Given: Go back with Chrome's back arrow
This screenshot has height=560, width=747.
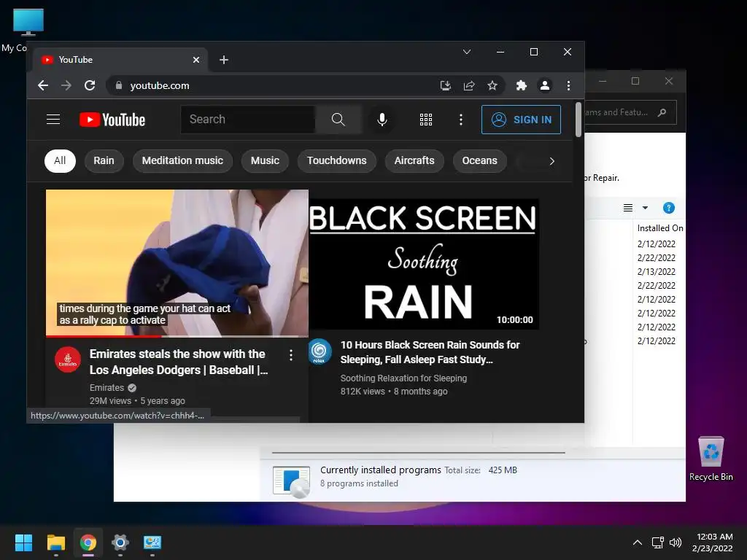Looking at the screenshot, I should [43, 85].
